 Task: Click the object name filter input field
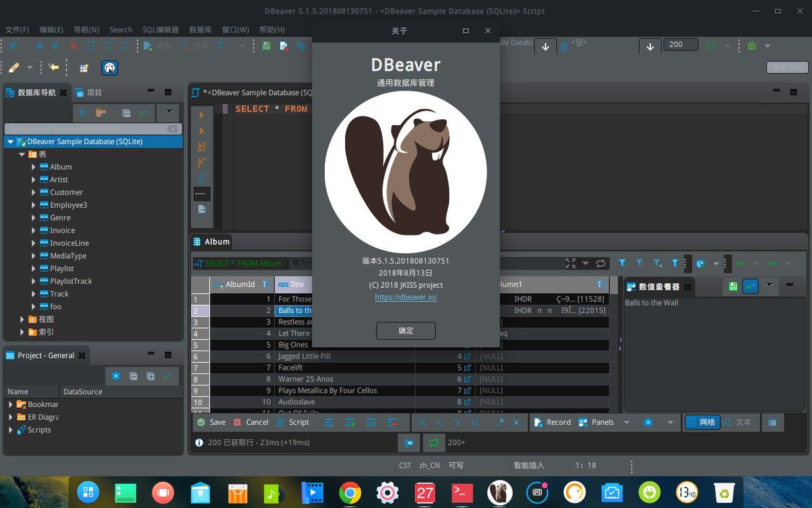pos(85,129)
